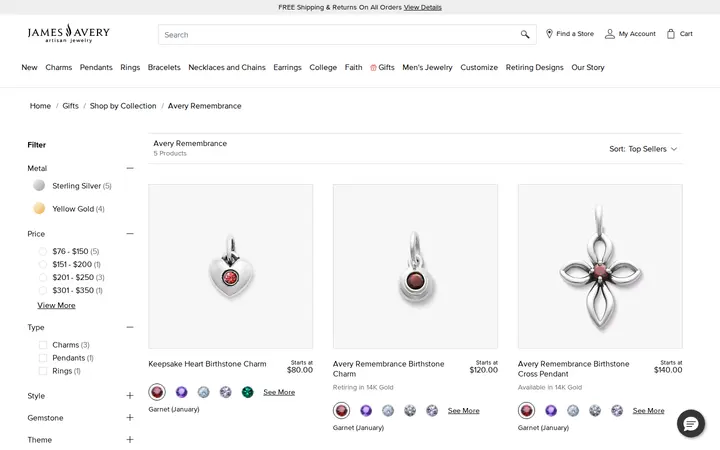Open Keepsake Heart Birthstone Charm image
This screenshot has width=720, height=450.
(231, 266)
